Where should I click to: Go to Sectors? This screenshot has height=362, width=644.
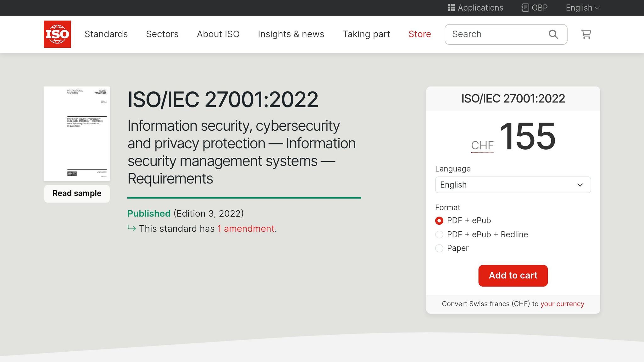(162, 34)
